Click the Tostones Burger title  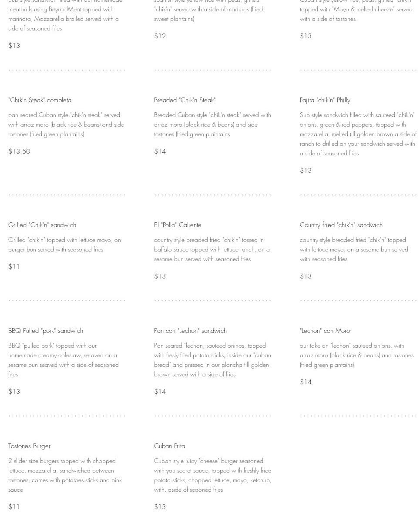coord(30,446)
